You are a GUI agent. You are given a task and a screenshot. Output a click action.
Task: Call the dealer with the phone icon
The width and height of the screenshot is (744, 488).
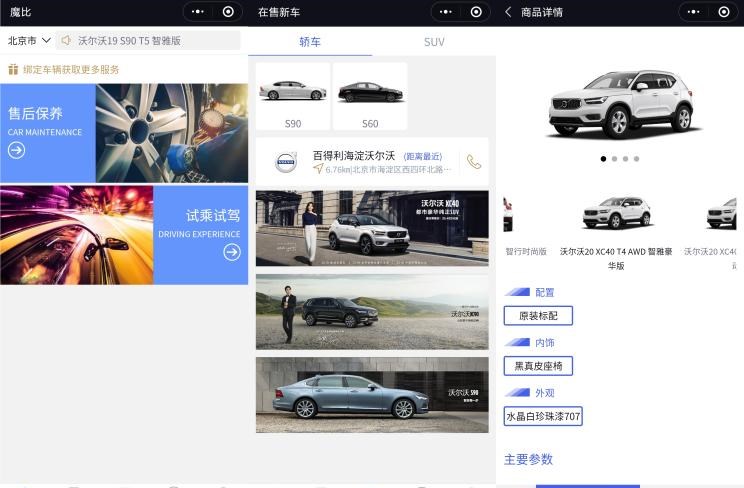[474, 162]
